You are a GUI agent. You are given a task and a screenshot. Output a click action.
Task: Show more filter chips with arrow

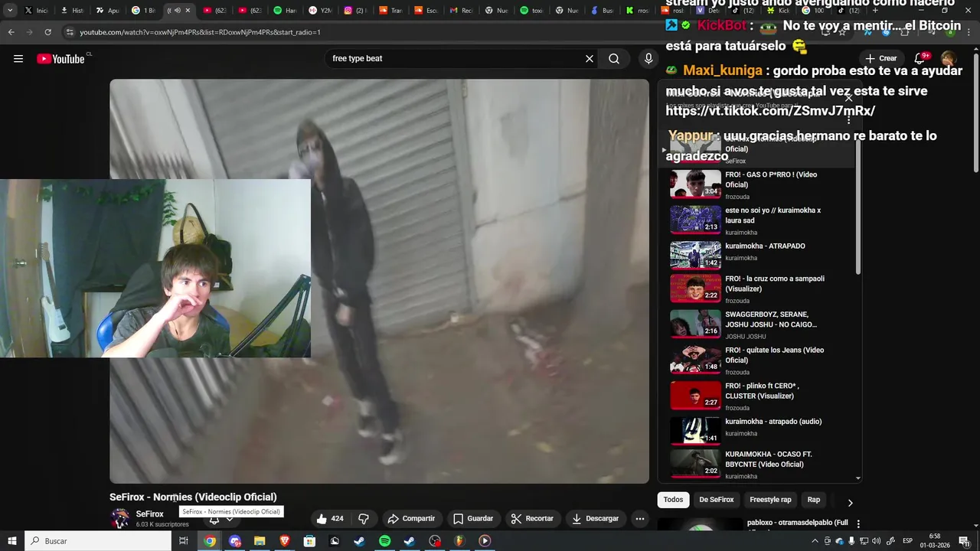[x=850, y=503]
